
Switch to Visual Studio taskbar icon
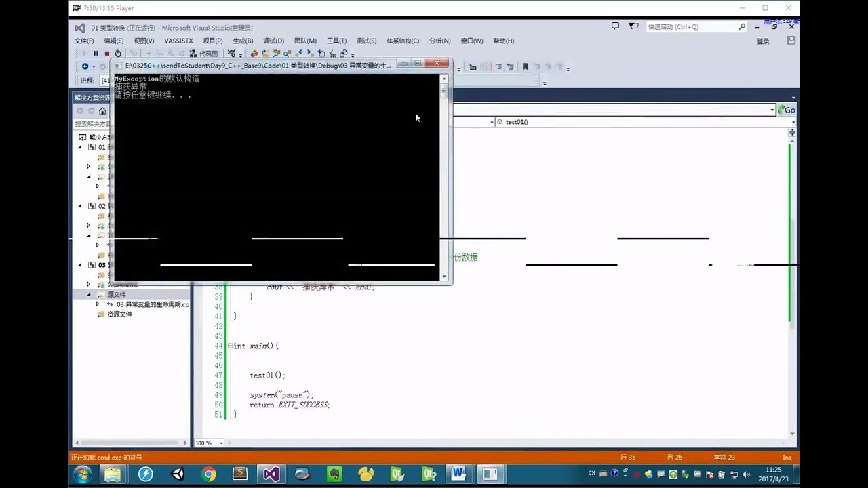271,474
